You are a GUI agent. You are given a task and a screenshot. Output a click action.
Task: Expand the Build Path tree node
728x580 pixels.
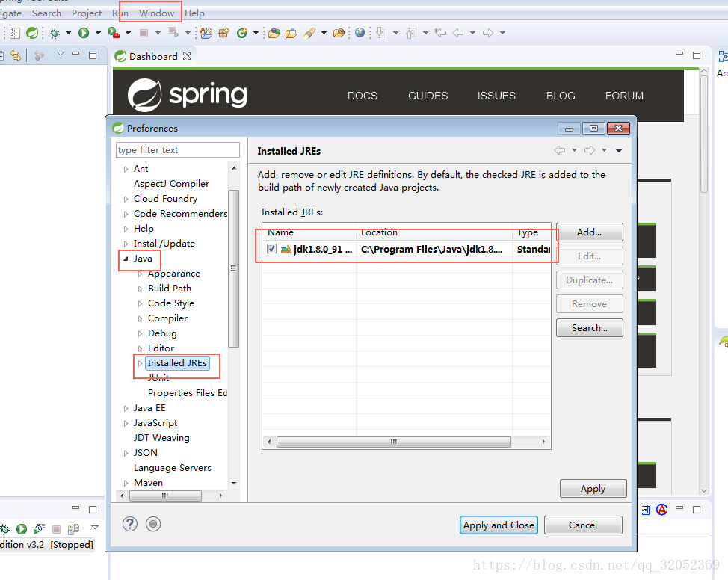point(141,289)
